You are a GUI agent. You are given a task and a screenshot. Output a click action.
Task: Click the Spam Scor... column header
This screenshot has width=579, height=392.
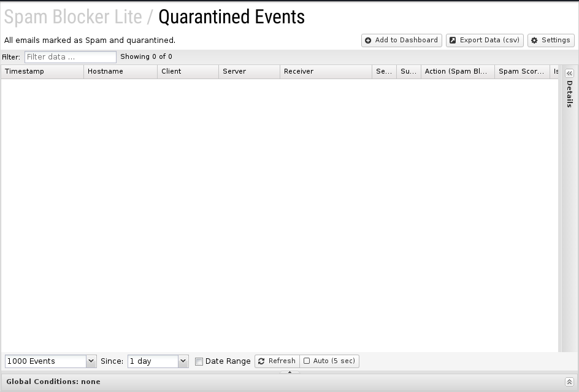click(x=522, y=71)
